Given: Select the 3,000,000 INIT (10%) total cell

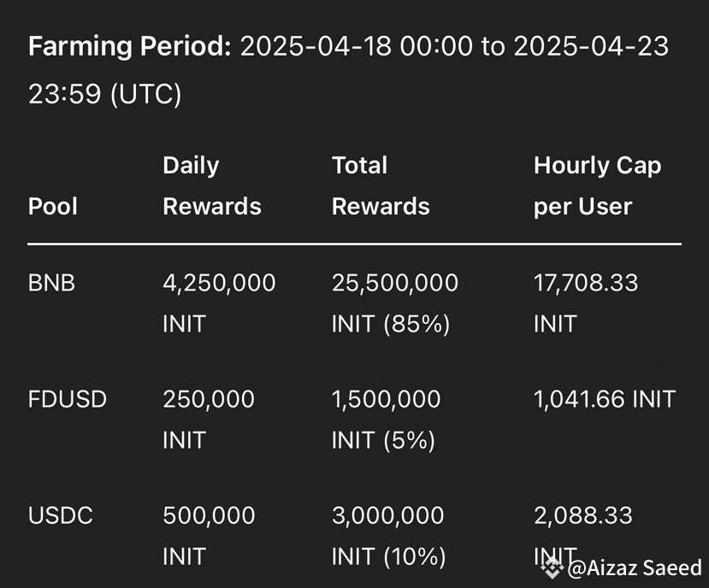Looking at the screenshot, I should [x=388, y=536].
